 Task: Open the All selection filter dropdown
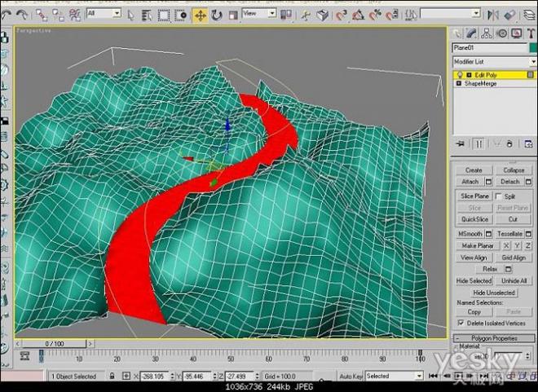(x=104, y=14)
